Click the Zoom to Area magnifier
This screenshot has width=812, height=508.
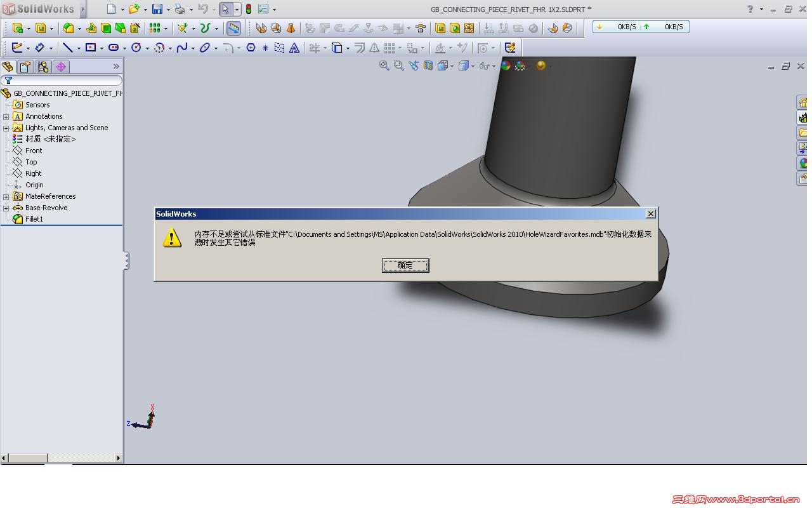tap(398, 65)
